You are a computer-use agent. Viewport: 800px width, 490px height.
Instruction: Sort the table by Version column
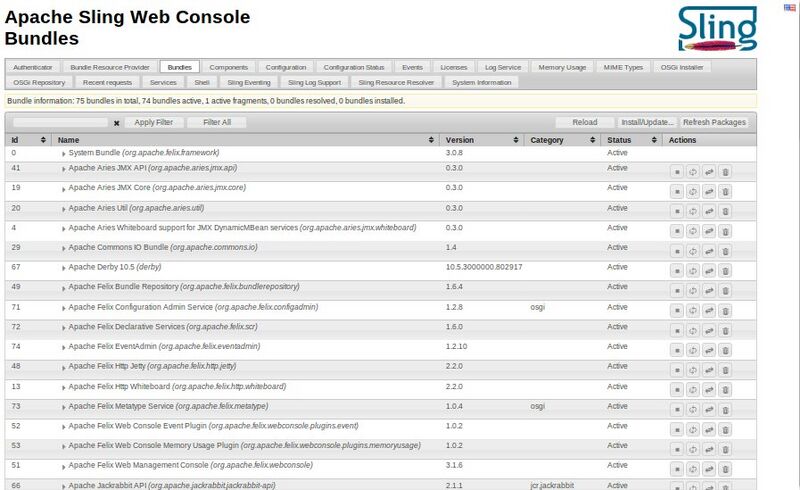click(x=480, y=140)
